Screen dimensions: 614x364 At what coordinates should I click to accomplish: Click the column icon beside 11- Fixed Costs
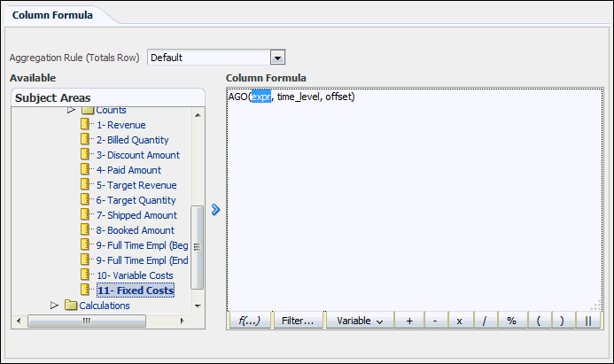(x=85, y=290)
